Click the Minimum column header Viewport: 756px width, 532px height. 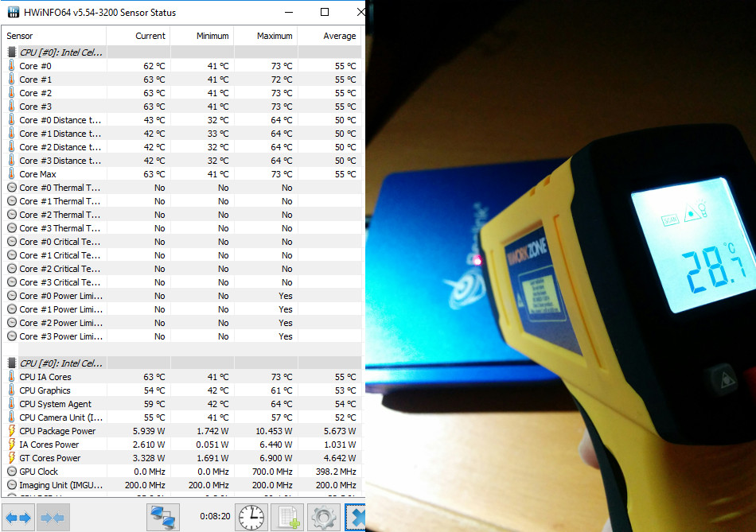pos(202,36)
